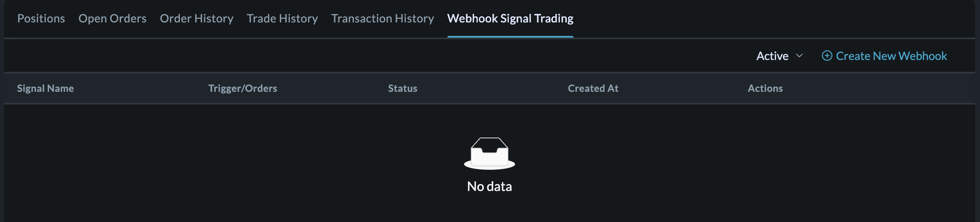Click the Create New Webhook link
Image resolution: width=980 pixels, height=222 pixels.
[x=891, y=56]
